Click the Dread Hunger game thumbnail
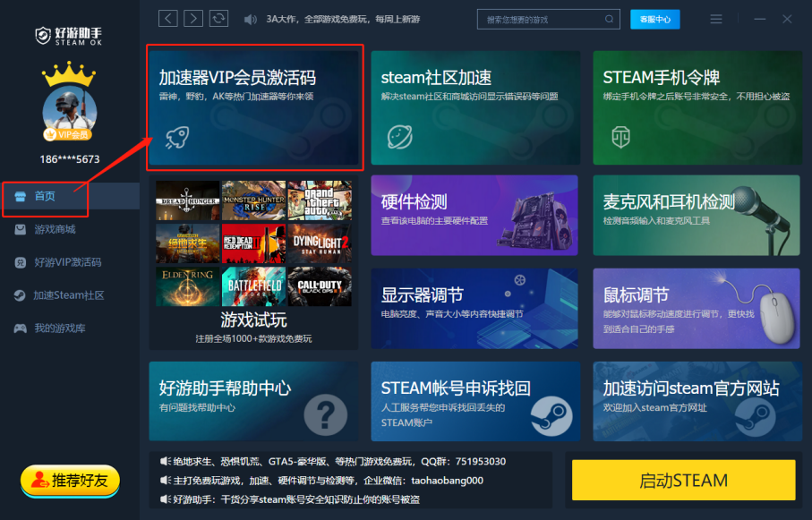This screenshot has height=520, width=812. click(x=187, y=200)
